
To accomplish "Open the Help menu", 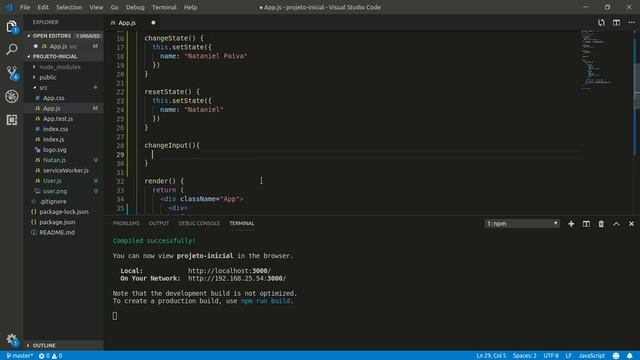I will [190, 7].
